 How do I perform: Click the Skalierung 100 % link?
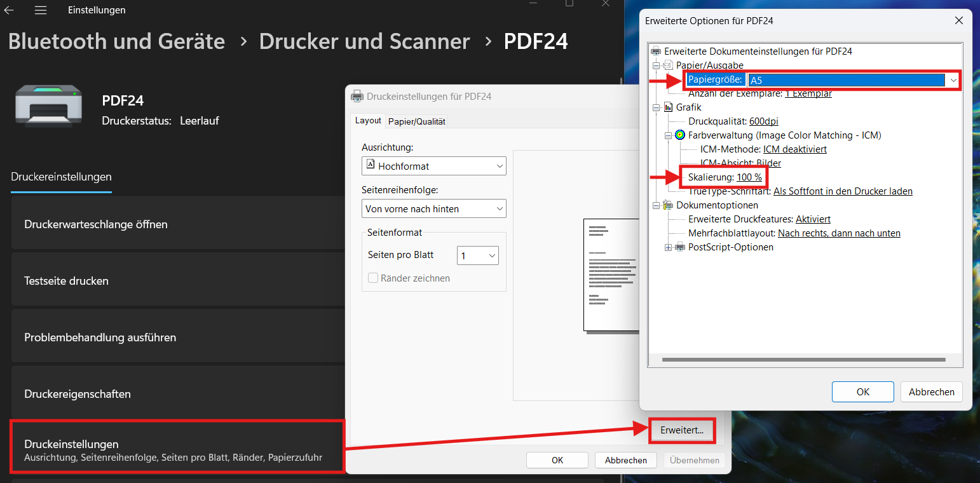click(749, 177)
